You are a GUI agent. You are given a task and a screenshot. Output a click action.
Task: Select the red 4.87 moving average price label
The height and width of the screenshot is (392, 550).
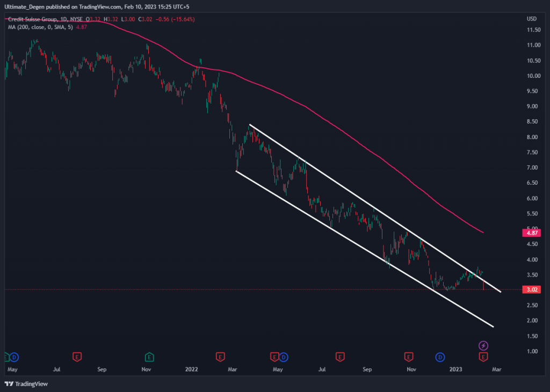(532, 233)
